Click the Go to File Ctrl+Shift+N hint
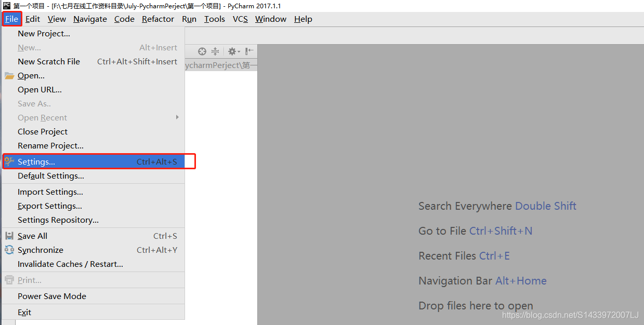 point(476,231)
